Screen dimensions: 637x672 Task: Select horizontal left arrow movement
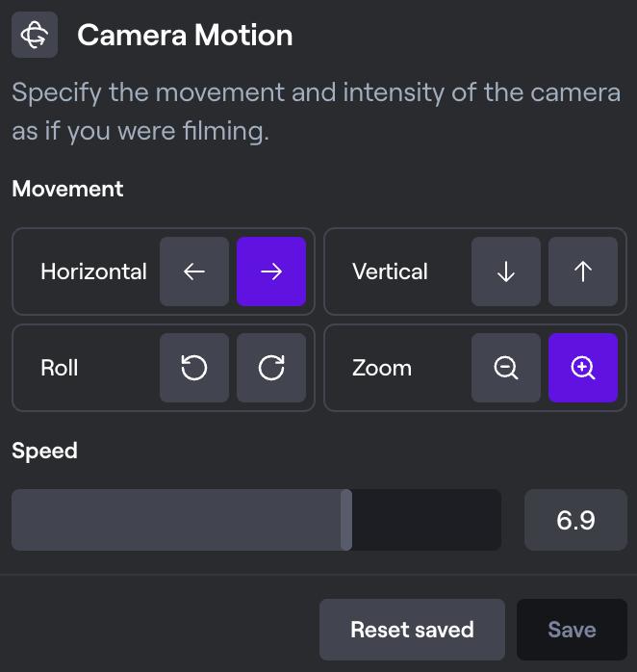tap(194, 271)
